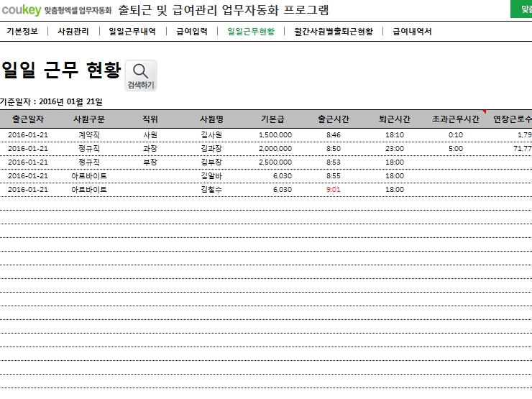Click clock-in time 8:46
The height and width of the screenshot is (399, 532).
click(x=333, y=135)
